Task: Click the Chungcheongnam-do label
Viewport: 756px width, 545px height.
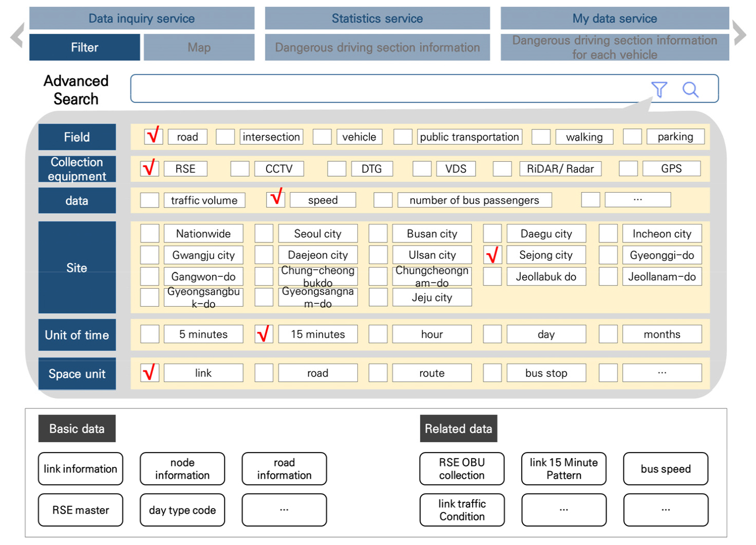Action: click(432, 276)
